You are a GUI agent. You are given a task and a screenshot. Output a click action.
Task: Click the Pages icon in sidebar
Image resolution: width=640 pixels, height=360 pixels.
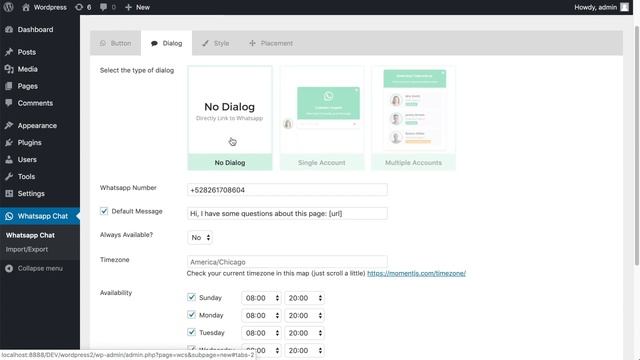[x=9, y=86]
